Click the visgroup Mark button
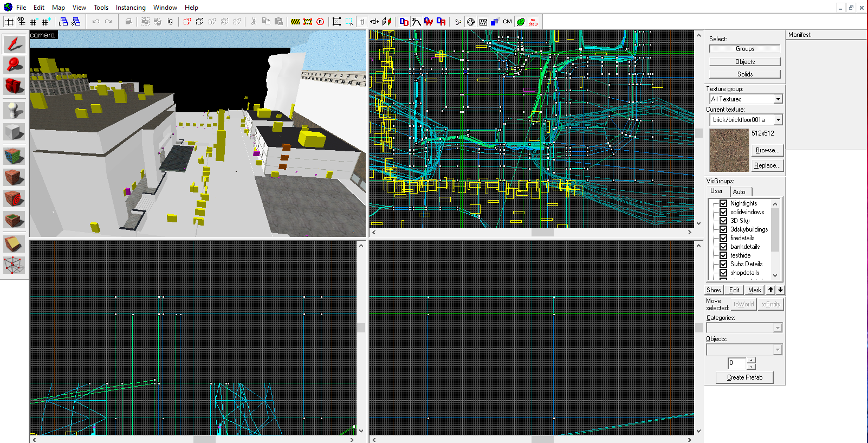The width and height of the screenshot is (868, 443). (754, 290)
